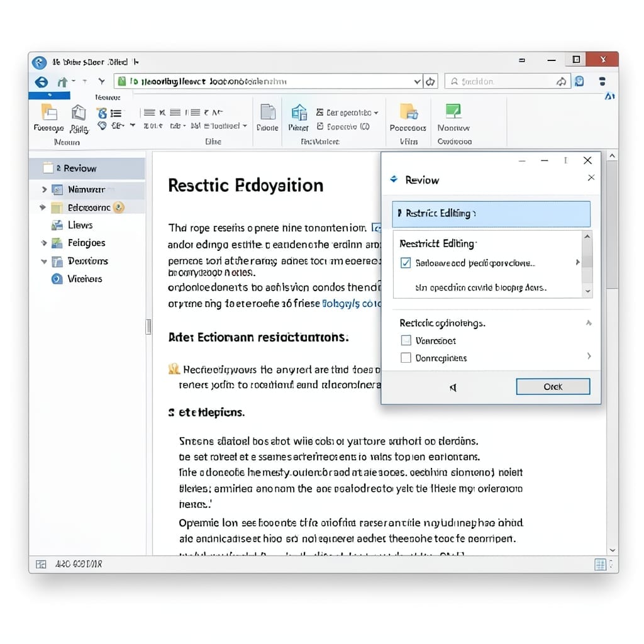644x644 pixels.
Task: Click the document scrollbar up arrow
Action: [x=612, y=156]
